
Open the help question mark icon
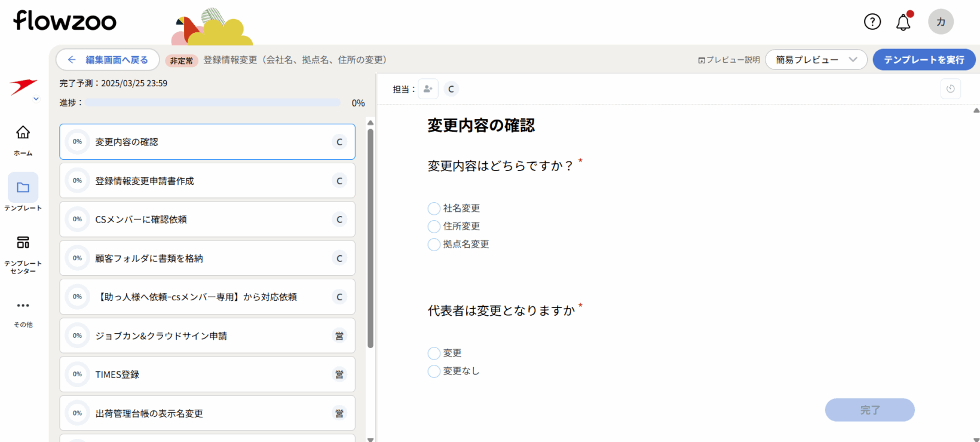click(x=872, y=22)
